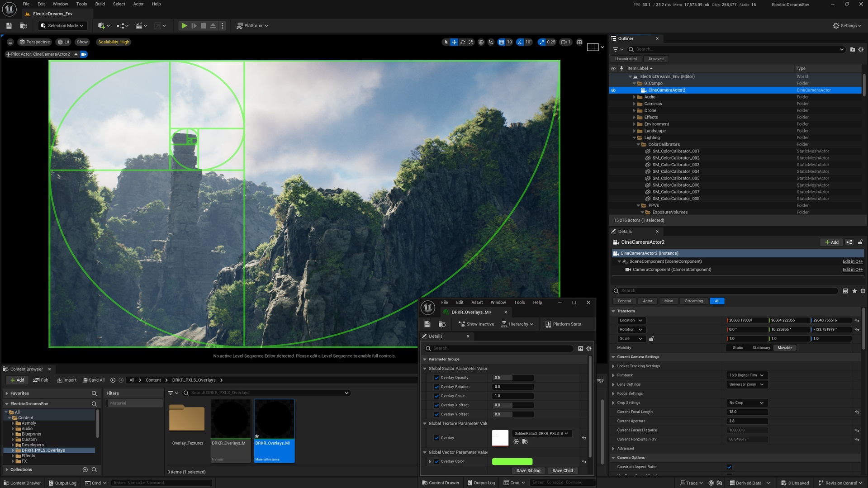The height and width of the screenshot is (488, 868).
Task: Expand the Cameras folder in the Outliner
Action: coord(634,104)
